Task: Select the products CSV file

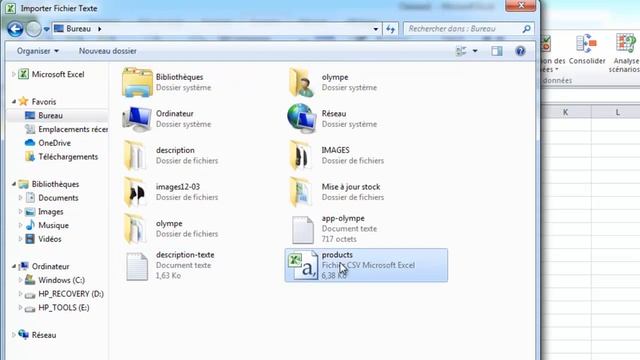Action: pyautogui.click(x=366, y=265)
